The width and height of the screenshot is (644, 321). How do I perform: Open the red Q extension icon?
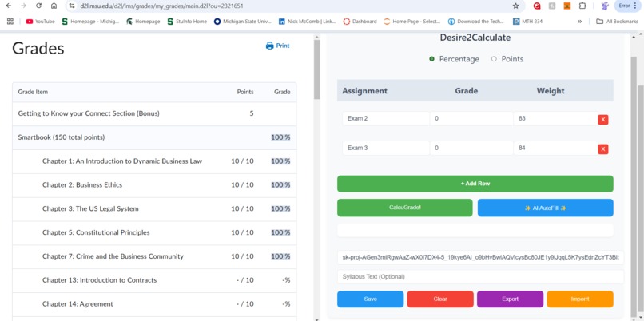click(x=537, y=6)
